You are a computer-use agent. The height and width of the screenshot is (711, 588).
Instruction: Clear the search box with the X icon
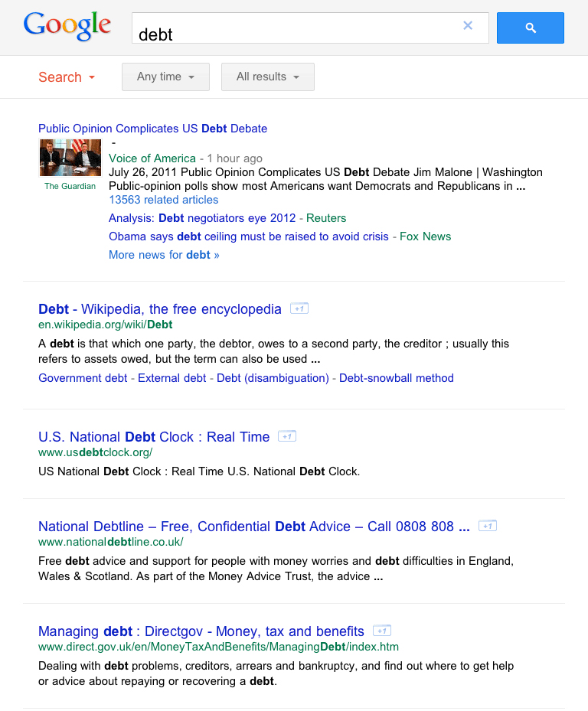[468, 25]
